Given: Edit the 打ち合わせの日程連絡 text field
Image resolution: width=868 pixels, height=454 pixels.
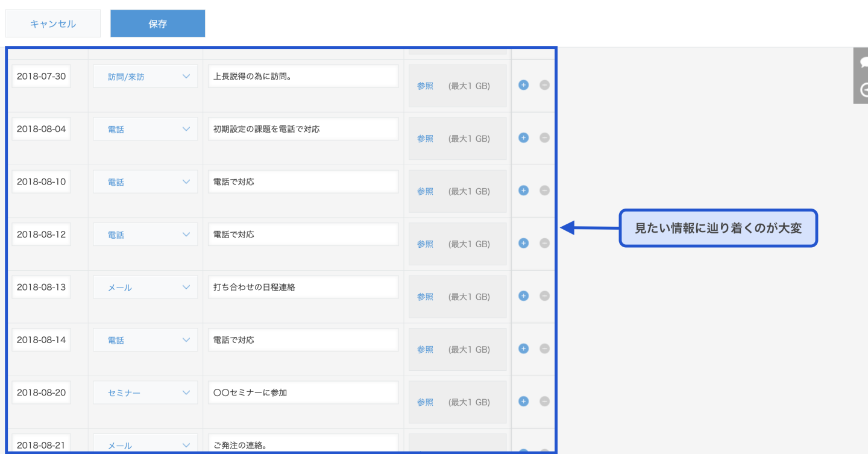Looking at the screenshot, I should point(303,287).
